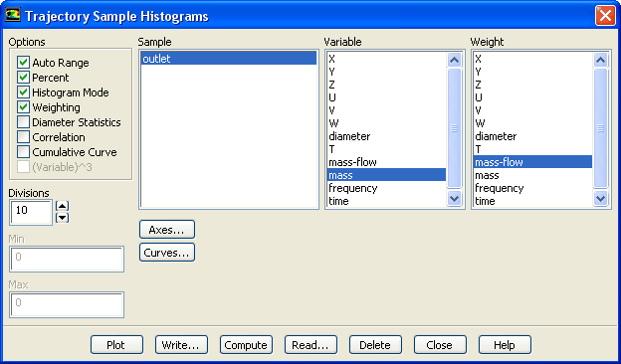Enable Diameter Statistics checkbox
This screenshot has height=364, width=621.
point(23,122)
